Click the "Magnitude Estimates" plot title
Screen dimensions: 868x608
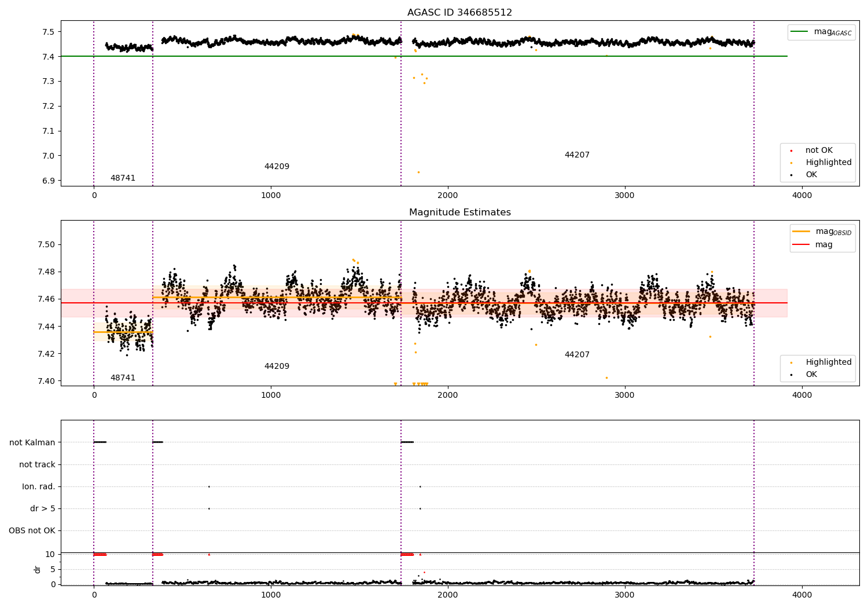tap(459, 213)
